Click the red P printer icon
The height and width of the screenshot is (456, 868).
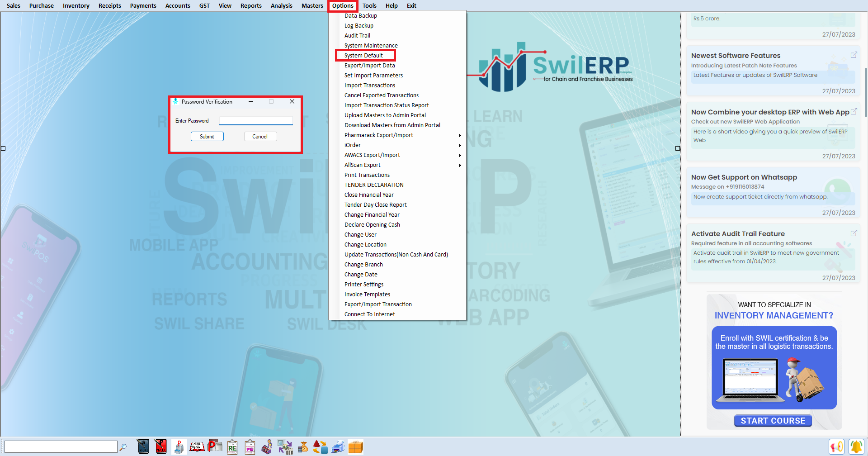click(215, 446)
